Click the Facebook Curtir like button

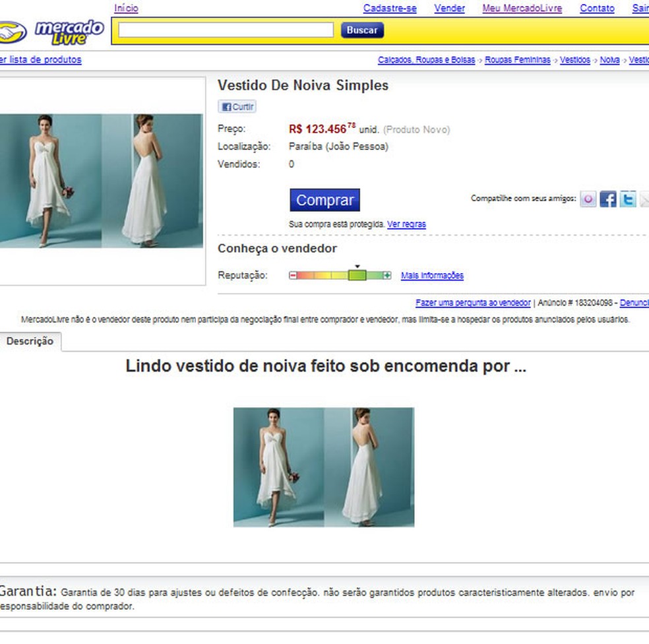[237, 107]
